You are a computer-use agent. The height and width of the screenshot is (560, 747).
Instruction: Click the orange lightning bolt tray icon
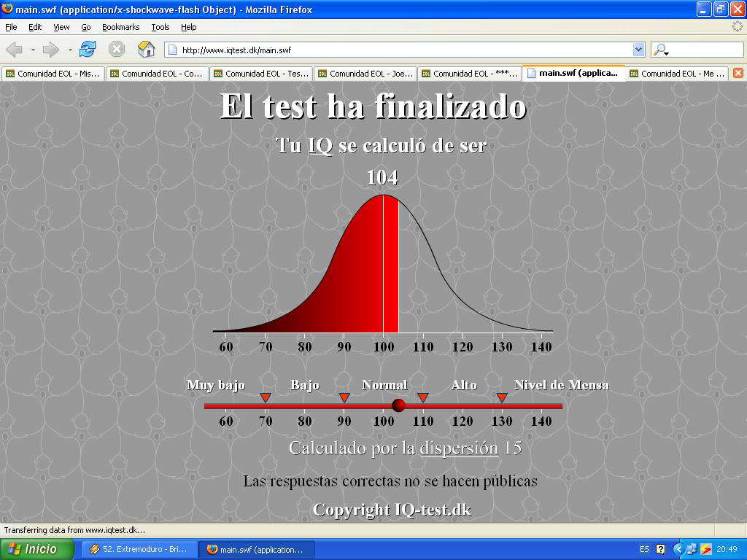705,549
